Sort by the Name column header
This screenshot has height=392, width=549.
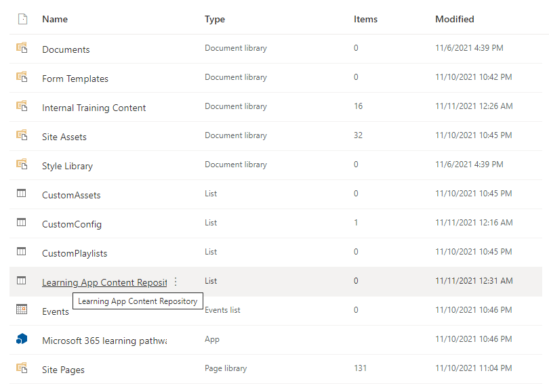tap(55, 19)
